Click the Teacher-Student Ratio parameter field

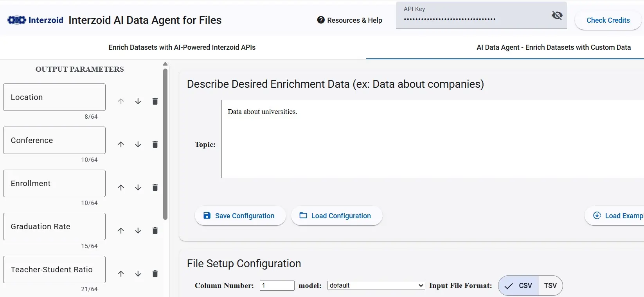(x=54, y=270)
